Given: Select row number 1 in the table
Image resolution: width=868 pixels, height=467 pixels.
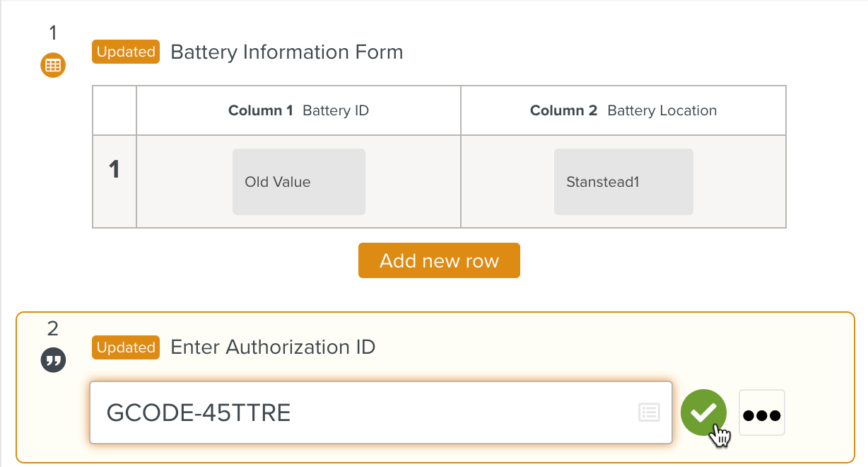Looking at the screenshot, I should (x=115, y=170).
